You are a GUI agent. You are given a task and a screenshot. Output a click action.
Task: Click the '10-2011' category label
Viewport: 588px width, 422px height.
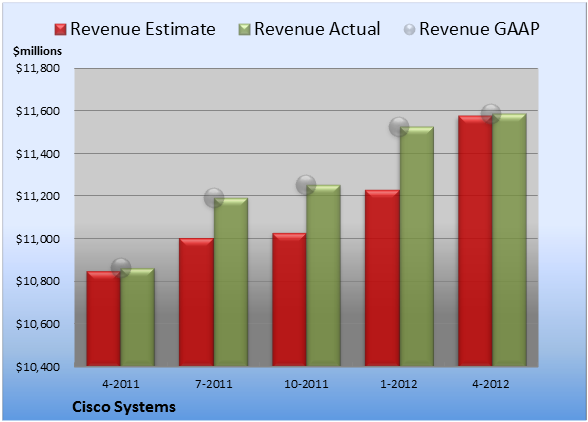[306, 384]
